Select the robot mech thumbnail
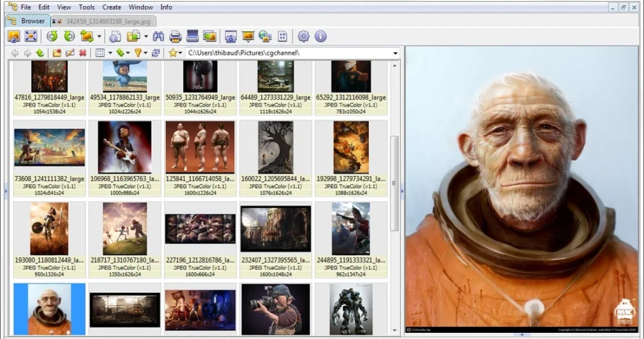 (x=351, y=309)
